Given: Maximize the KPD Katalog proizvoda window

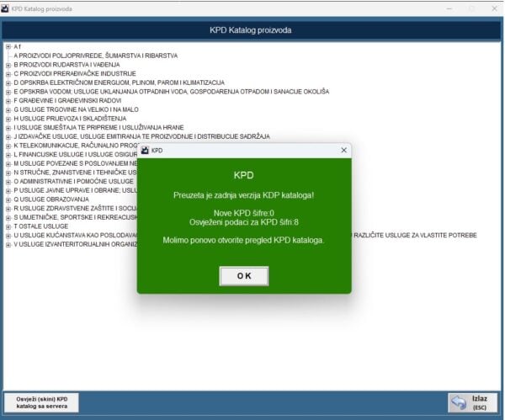Looking at the screenshot, I should point(470,8).
